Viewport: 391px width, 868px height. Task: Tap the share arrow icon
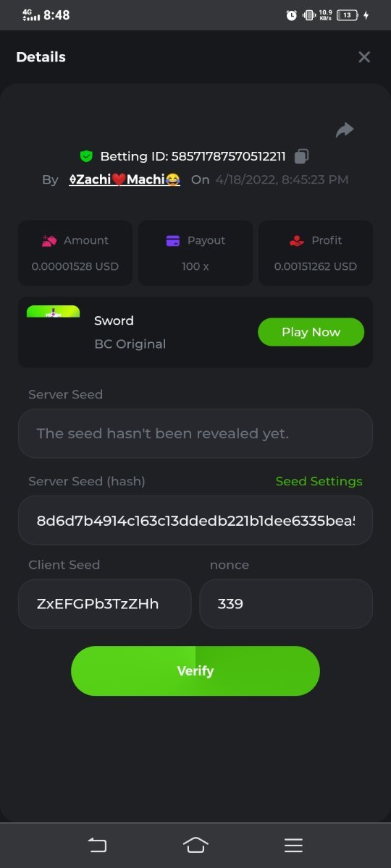(345, 129)
